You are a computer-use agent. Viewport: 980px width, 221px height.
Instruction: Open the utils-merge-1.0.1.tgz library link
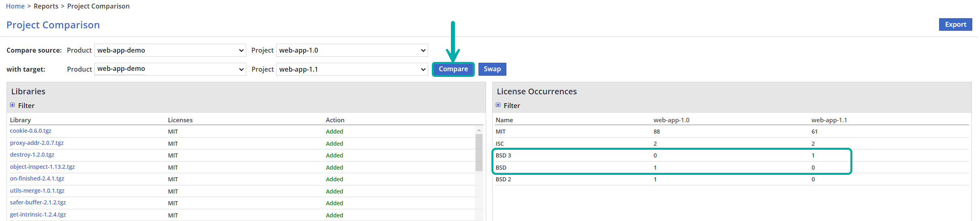(x=37, y=191)
